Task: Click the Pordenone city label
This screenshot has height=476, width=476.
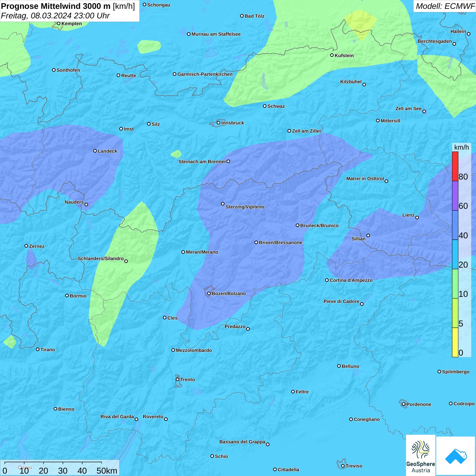Action: pyautogui.click(x=419, y=404)
